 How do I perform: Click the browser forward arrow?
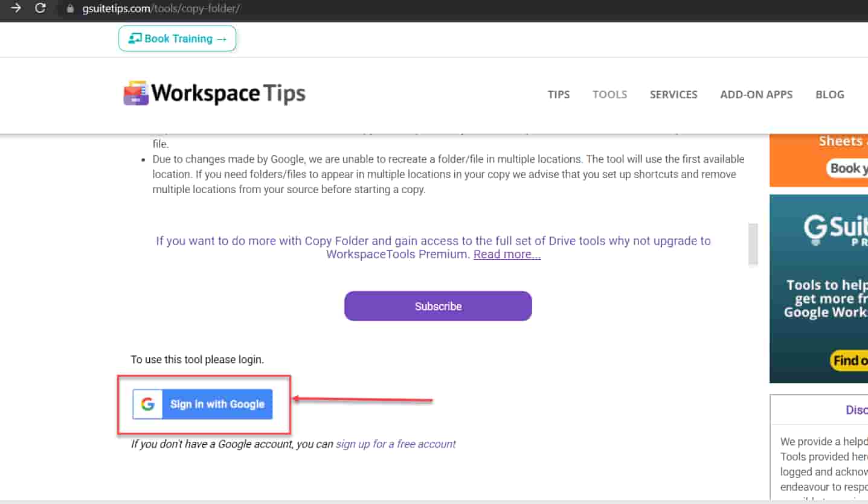click(x=16, y=8)
